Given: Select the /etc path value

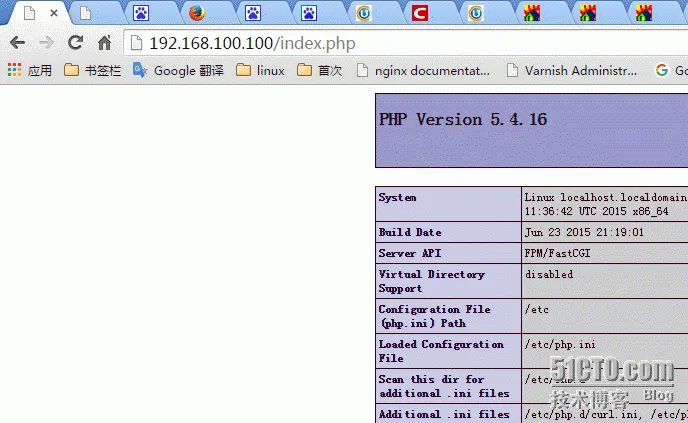Looking at the screenshot, I should click(537, 309).
